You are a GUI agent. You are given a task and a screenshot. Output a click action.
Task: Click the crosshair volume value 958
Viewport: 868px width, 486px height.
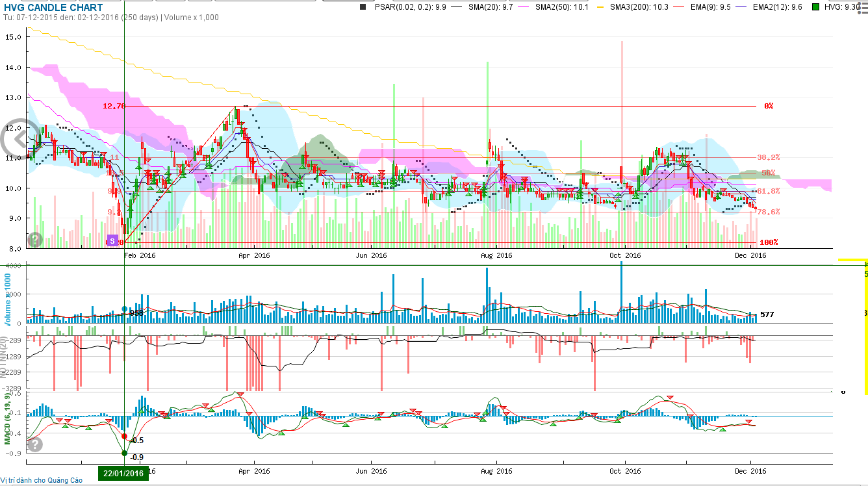pyautogui.click(x=136, y=313)
